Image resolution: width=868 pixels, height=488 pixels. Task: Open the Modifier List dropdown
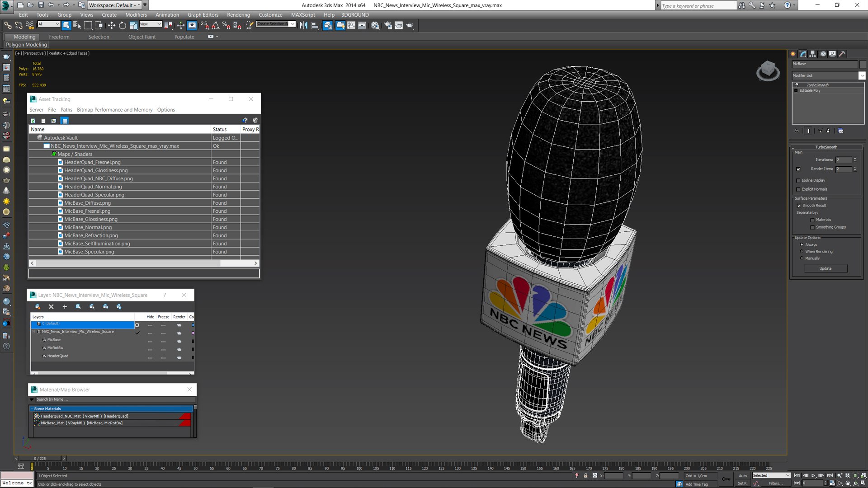(862, 75)
